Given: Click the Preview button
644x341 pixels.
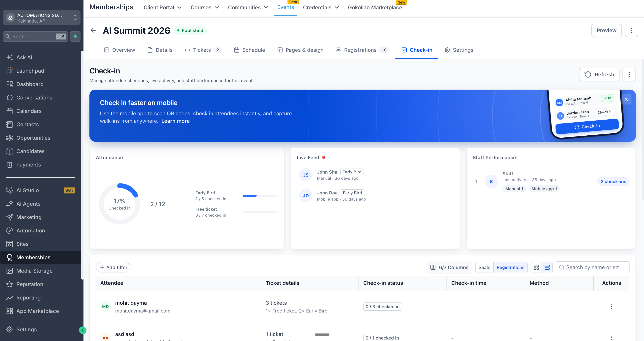Looking at the screenshot, I should click(606, 31).
